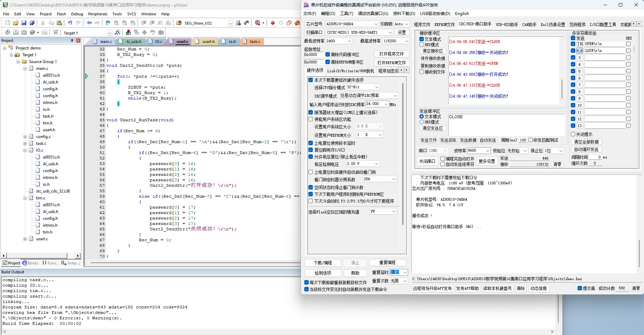Collapse the main.c tree node

pos(25,68)
